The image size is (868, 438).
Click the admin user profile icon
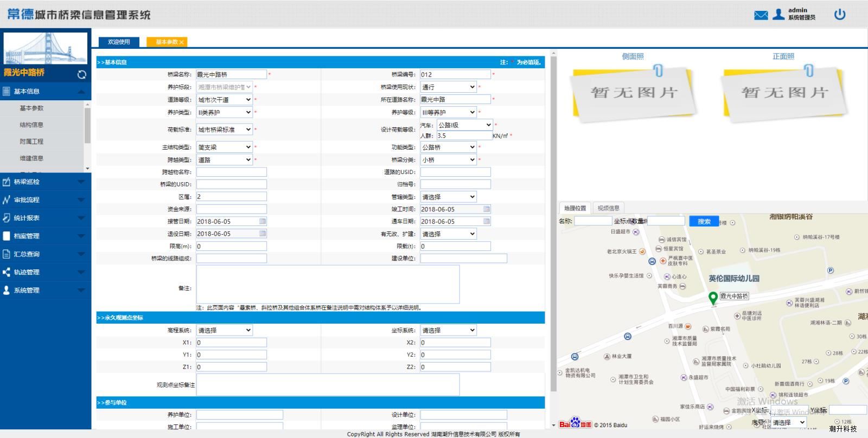point(778,14)
